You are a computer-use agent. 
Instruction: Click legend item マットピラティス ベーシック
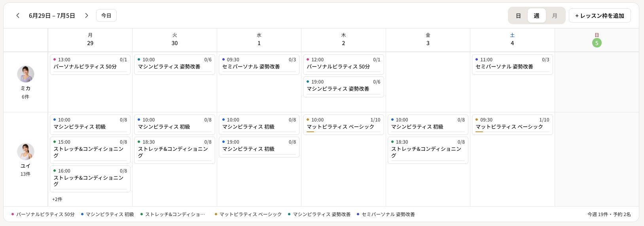click(x=248, y=215)
